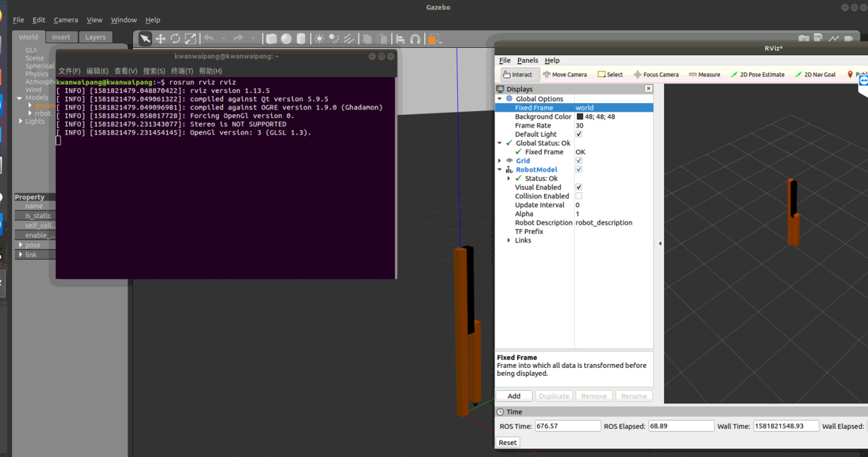Expand Lights node in Gazebo tree
Screen dimensions: 868x457
(x=21, y=121)
